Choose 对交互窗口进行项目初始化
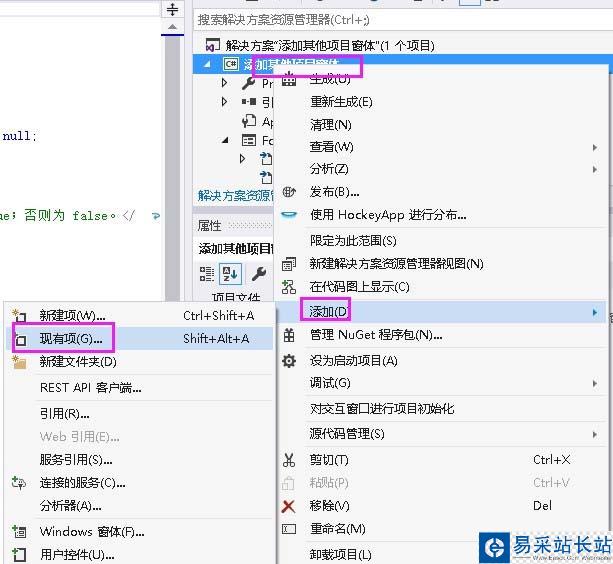The image size is (613, 564). (x=382, y=409)
